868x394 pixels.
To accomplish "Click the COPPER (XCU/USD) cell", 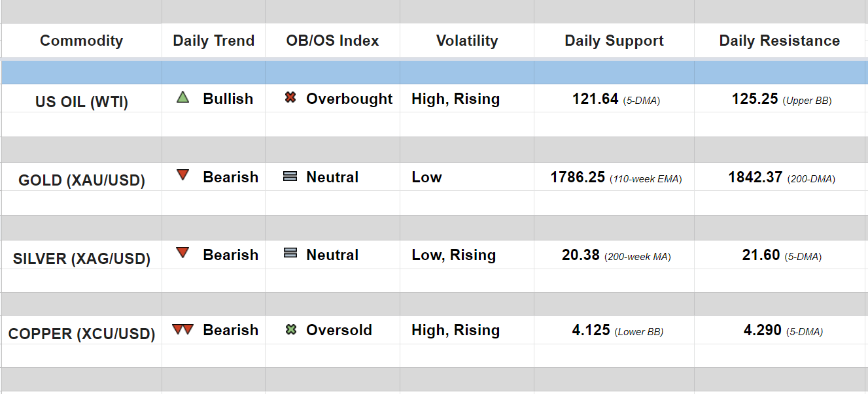I will pos(82,334).
